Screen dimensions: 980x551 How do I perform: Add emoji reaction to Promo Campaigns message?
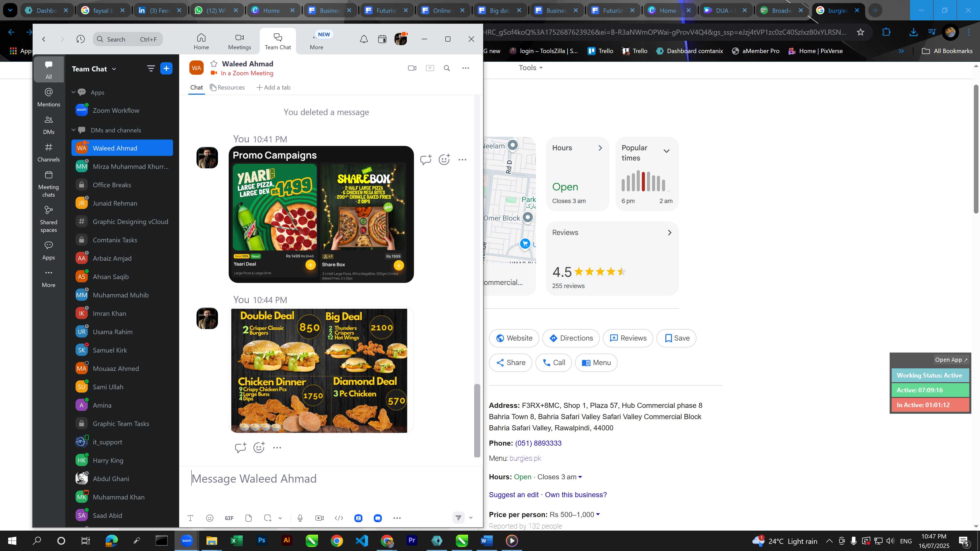pos(444,160)
